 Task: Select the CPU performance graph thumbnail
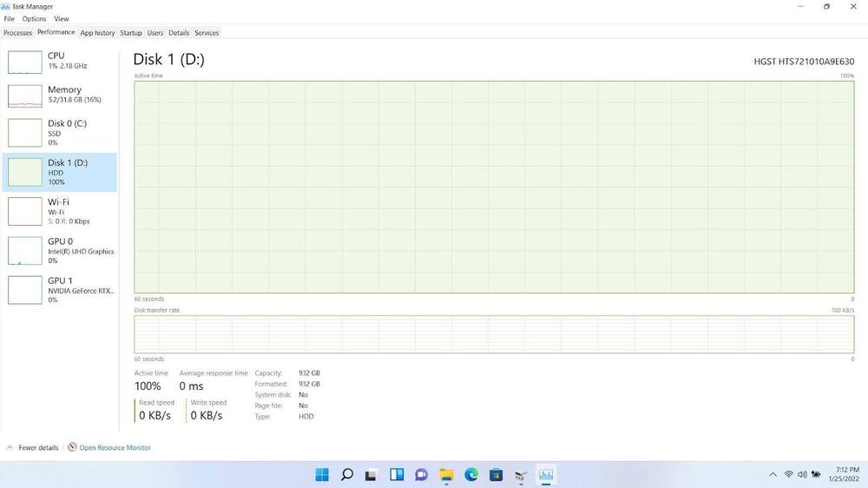tap(25, 62)
